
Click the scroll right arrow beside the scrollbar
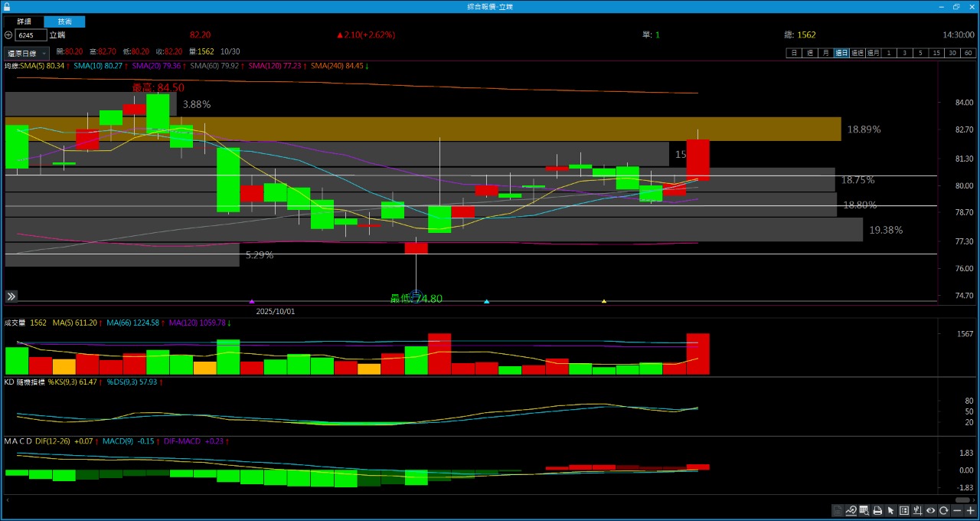(x=975, y=500)
